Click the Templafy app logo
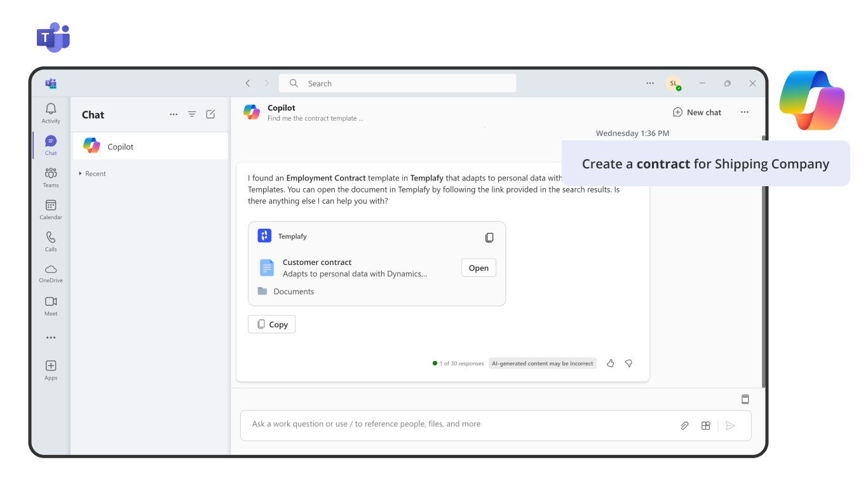 click(x=264, y=236)
